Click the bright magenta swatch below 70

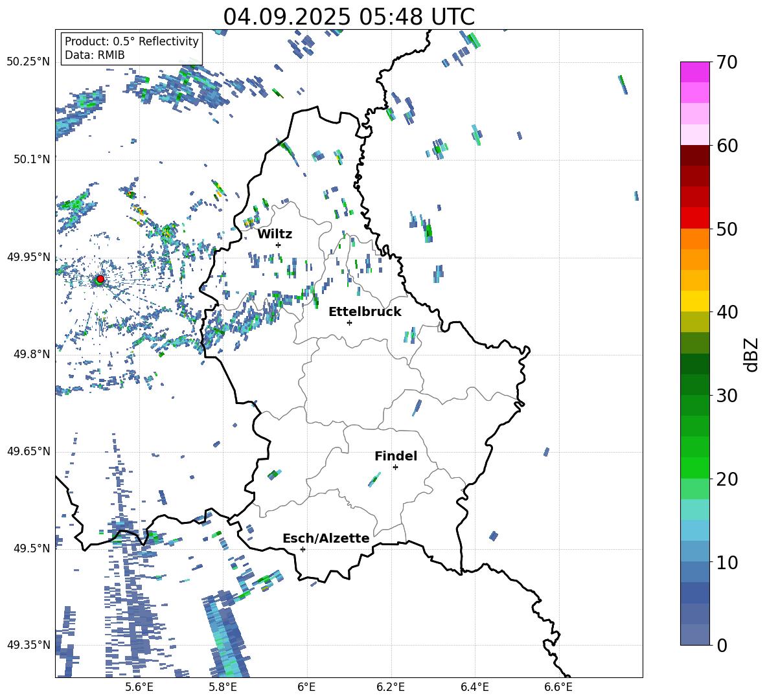click(694, 73)
